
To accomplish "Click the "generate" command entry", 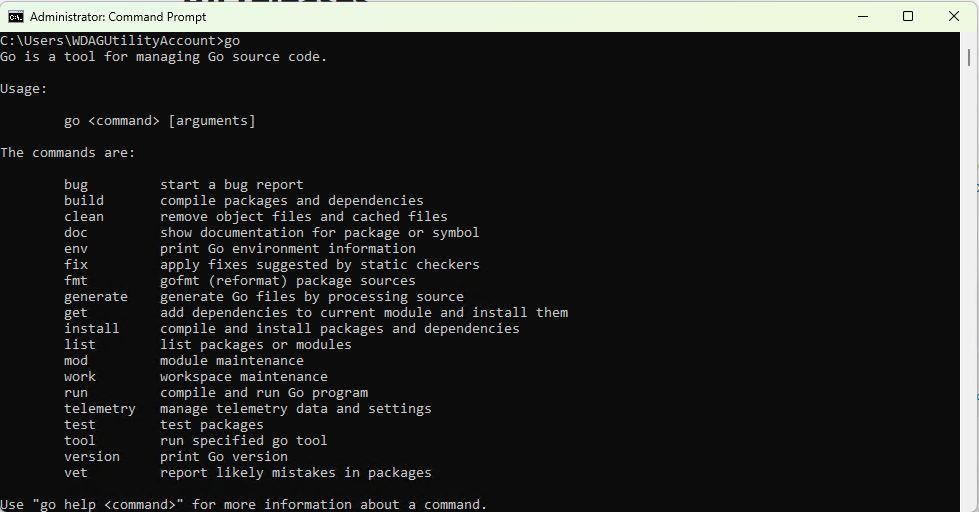I will (x=96, y=297).
